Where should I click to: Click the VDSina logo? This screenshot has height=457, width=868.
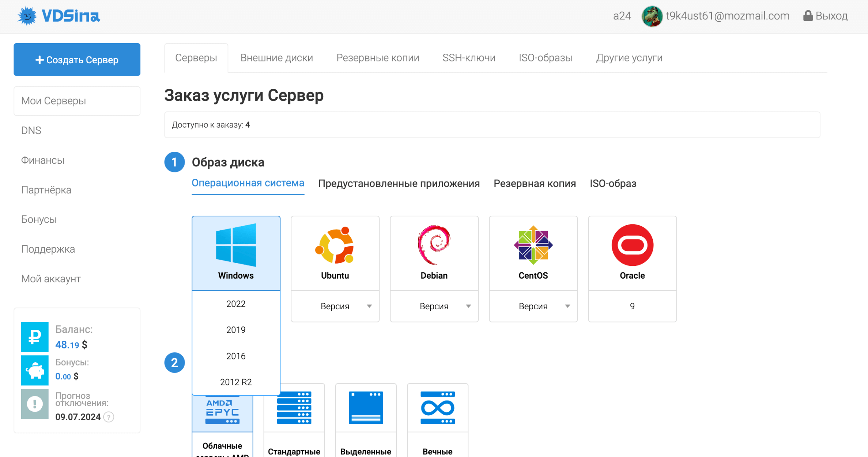[x=59, y=16]
